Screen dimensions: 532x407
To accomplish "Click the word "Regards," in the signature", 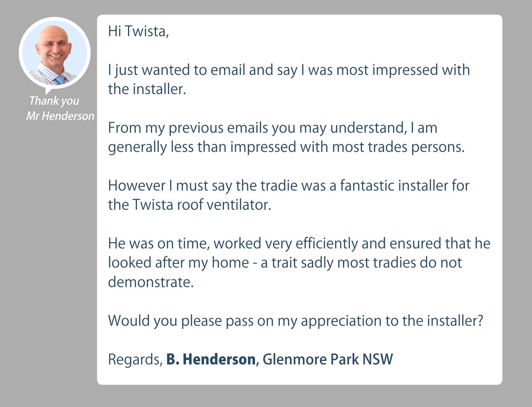I will [x=135, y=359].
